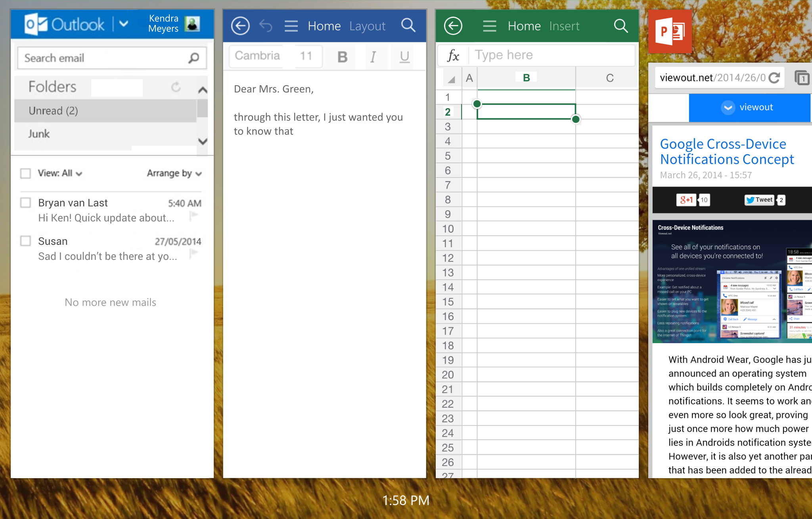Undo in the Word window

(x=266, y=26)
